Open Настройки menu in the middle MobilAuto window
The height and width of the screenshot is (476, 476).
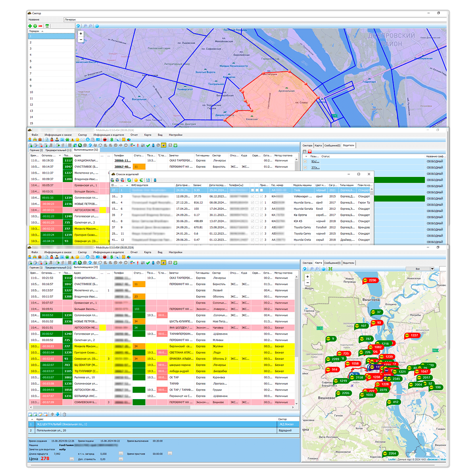coord(175,135)
